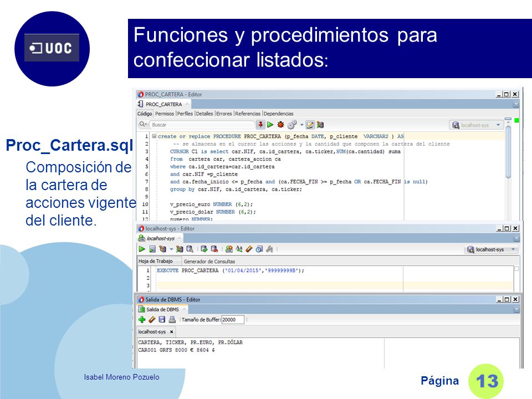
Task: Compile procedure using the gears icon
Action: (x=292, y=125)
